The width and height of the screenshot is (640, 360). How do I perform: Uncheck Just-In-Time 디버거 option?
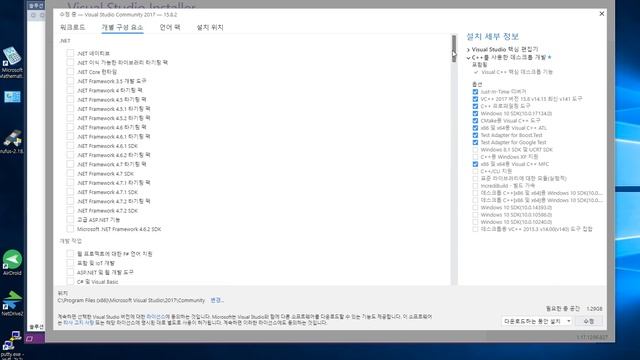point(475,91)
